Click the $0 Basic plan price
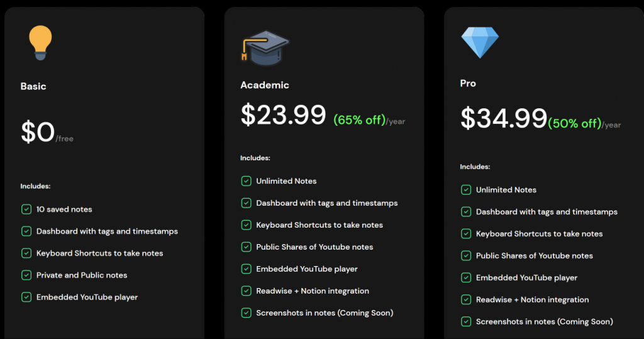Viewport: 644px width, 339px height. [x=38, y=132]
